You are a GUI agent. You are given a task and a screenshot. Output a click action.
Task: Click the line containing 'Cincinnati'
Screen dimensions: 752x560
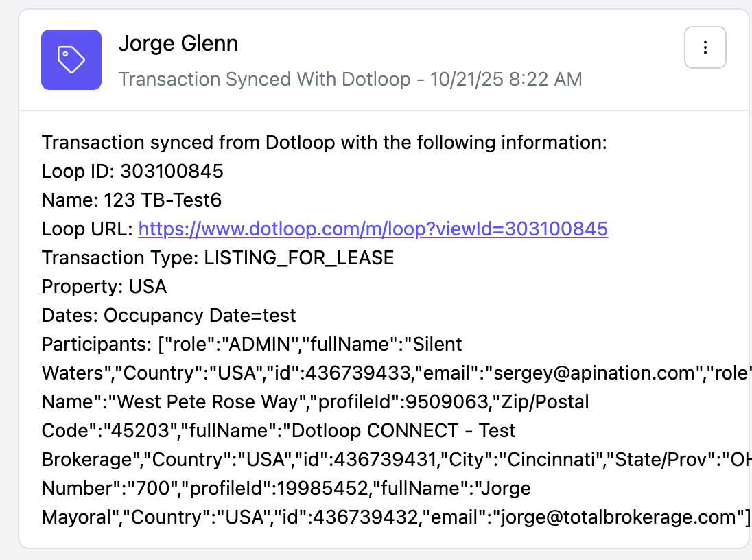(x=396, y=459)
